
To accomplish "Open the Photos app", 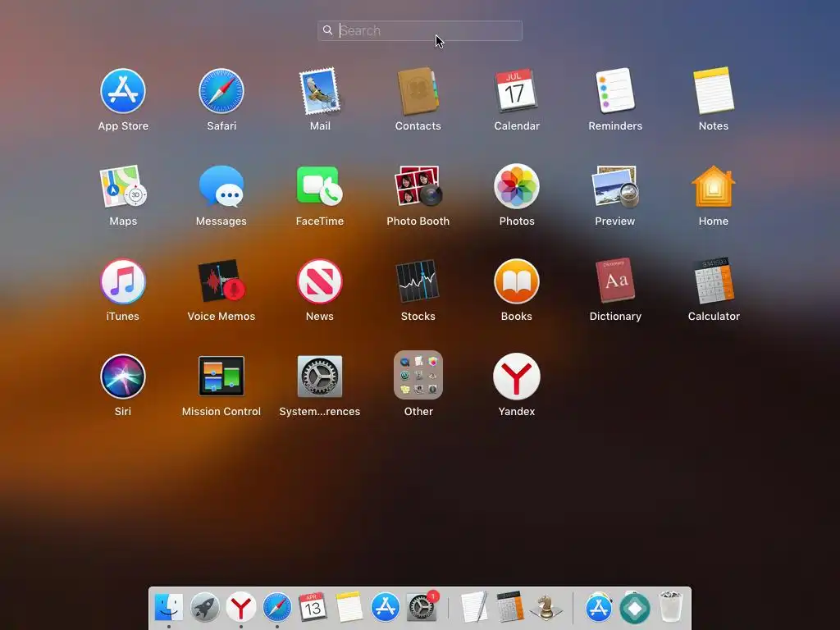I will [517, 186].
